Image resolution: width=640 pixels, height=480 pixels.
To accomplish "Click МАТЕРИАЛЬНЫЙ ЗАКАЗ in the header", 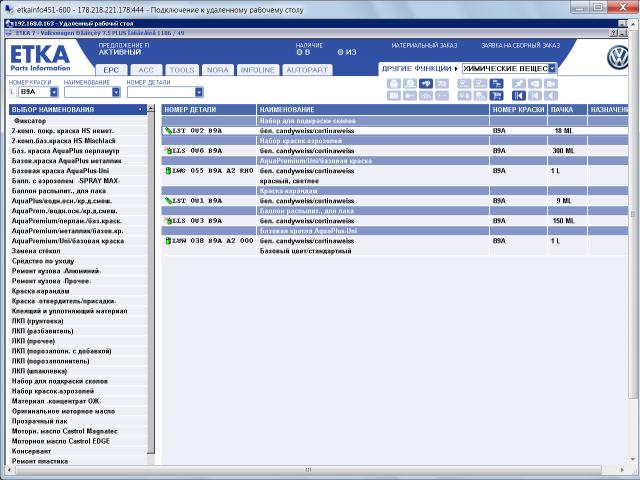I will click(424, 46).
